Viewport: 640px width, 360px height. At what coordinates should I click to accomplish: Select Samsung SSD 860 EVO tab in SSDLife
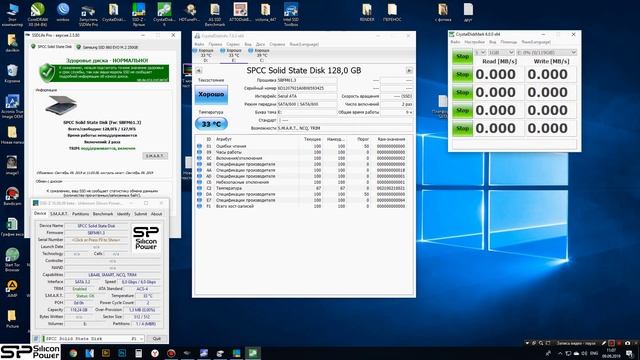click(x=107, y=47)
